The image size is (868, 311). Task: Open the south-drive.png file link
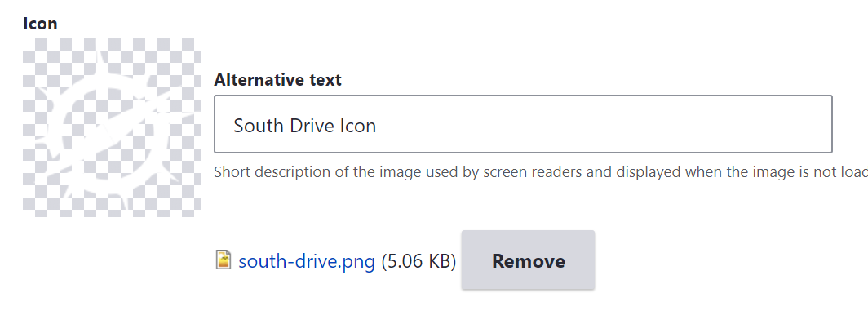[307, 261]
